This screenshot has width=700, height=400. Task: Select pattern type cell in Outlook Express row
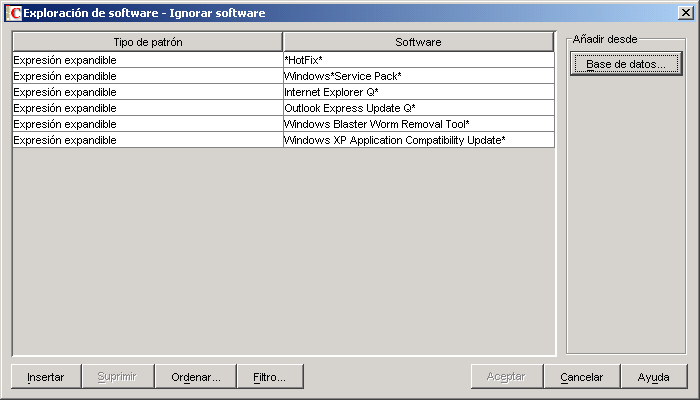[x=148, y=108]
